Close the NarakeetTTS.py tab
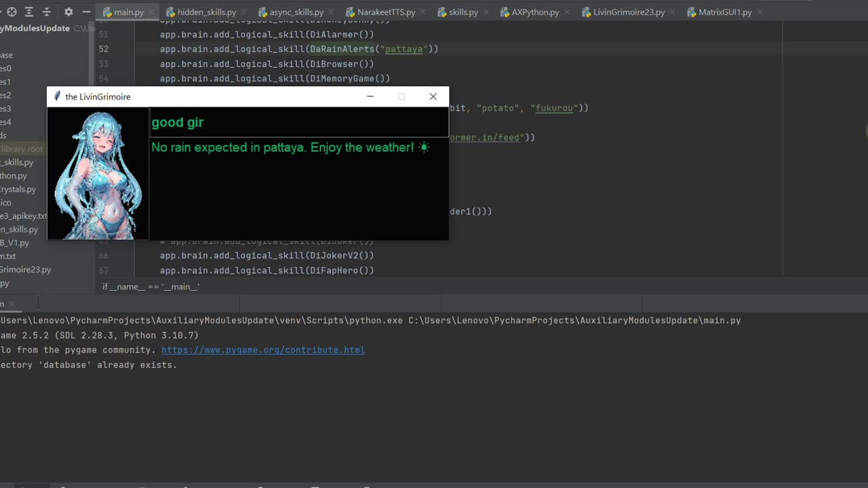Screen dimensions: 868x488 tap(423, 12)
